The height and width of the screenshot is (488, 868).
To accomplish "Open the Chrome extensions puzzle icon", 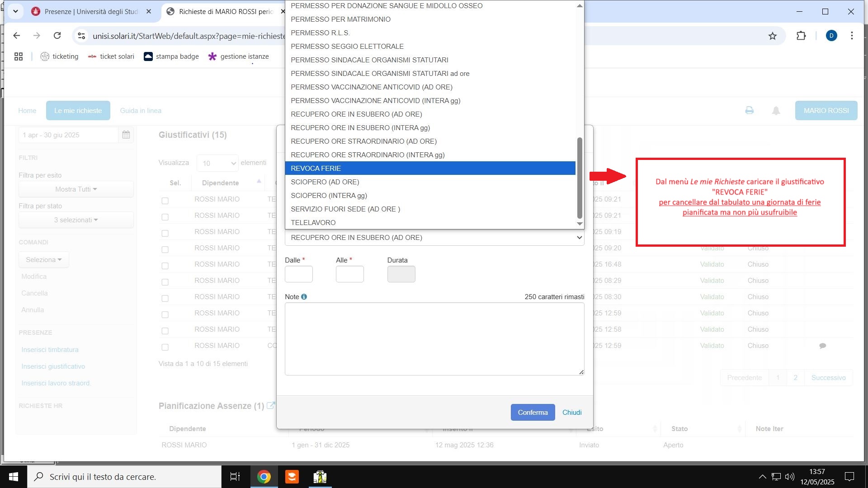I will tap(801, 36).
